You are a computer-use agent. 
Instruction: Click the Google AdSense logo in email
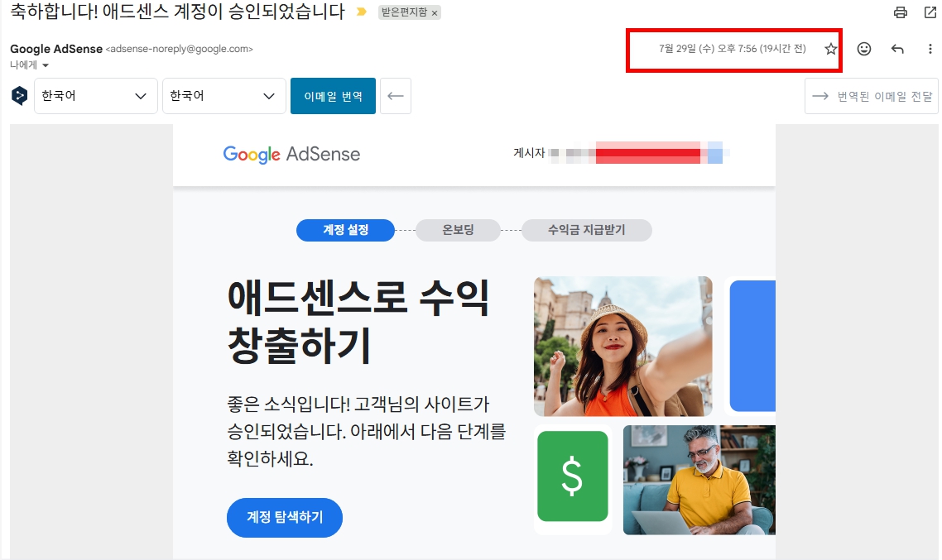(x=291, y=154)
